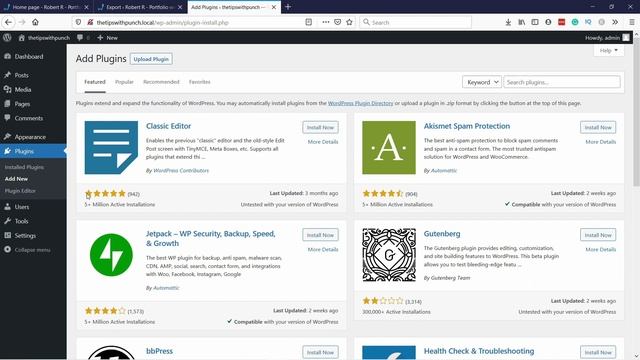Open More Details for Jetpack
Image resolution: width=640 pixels, height=360 pixels.
[x=323, y=249]
